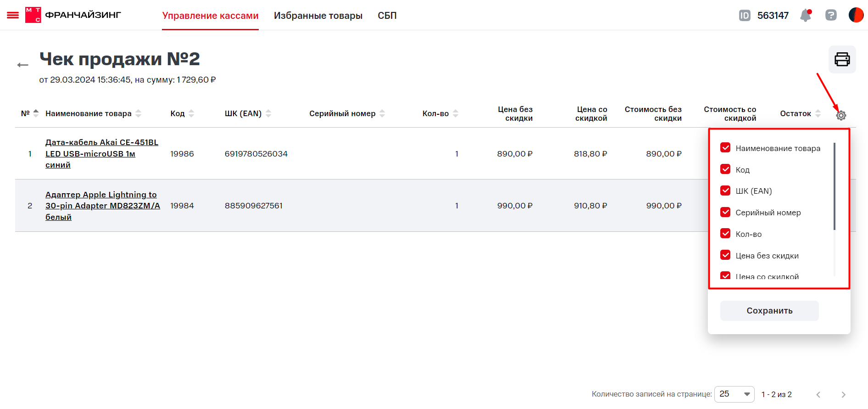Click account number 563147
The image size is (868, 409).
pyautogui.click(x=773, y=16)
